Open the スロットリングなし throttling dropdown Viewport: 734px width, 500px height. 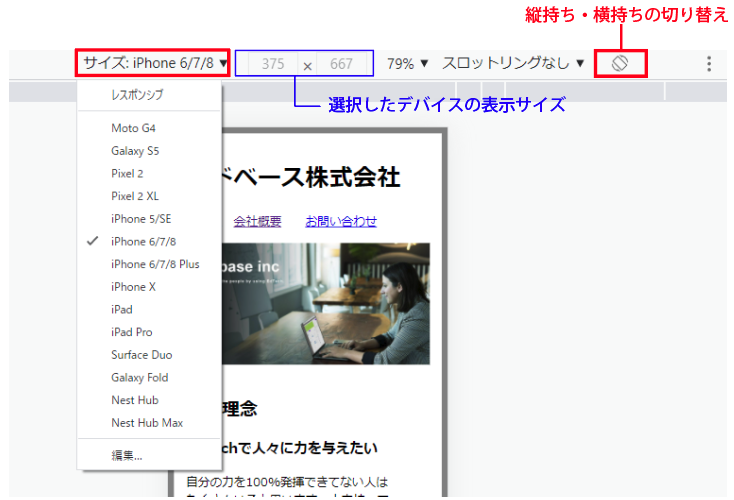click(x=513, y=63)
